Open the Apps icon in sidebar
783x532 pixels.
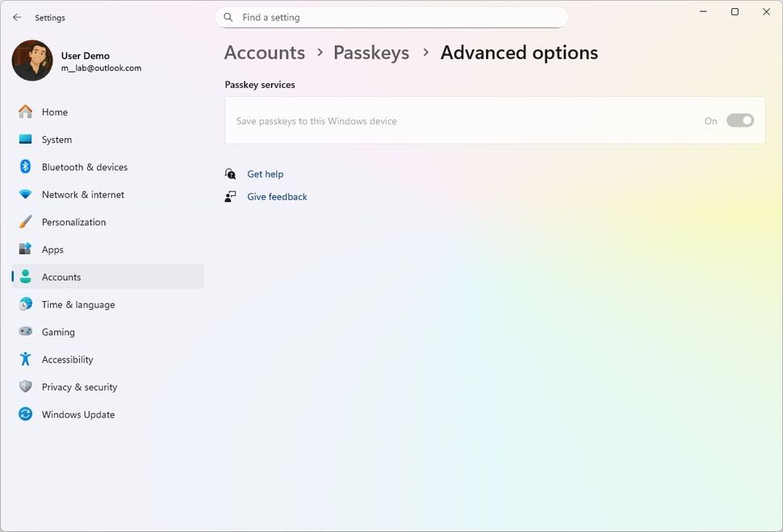coord(26,249)
